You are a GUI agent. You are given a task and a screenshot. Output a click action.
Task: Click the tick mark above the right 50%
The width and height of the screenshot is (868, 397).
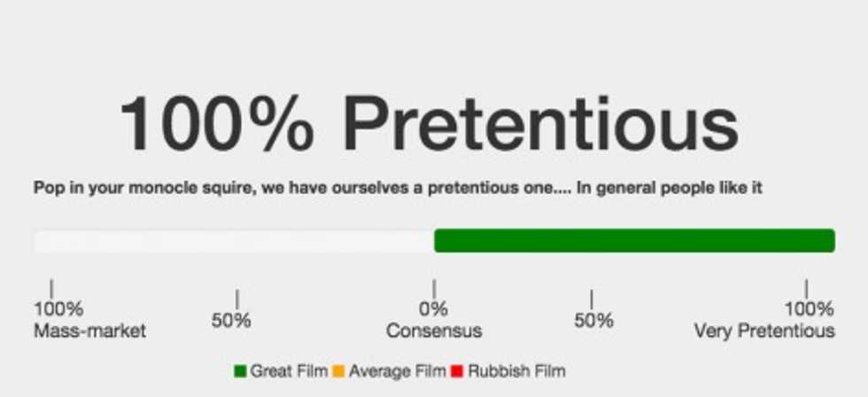(591, 300)
